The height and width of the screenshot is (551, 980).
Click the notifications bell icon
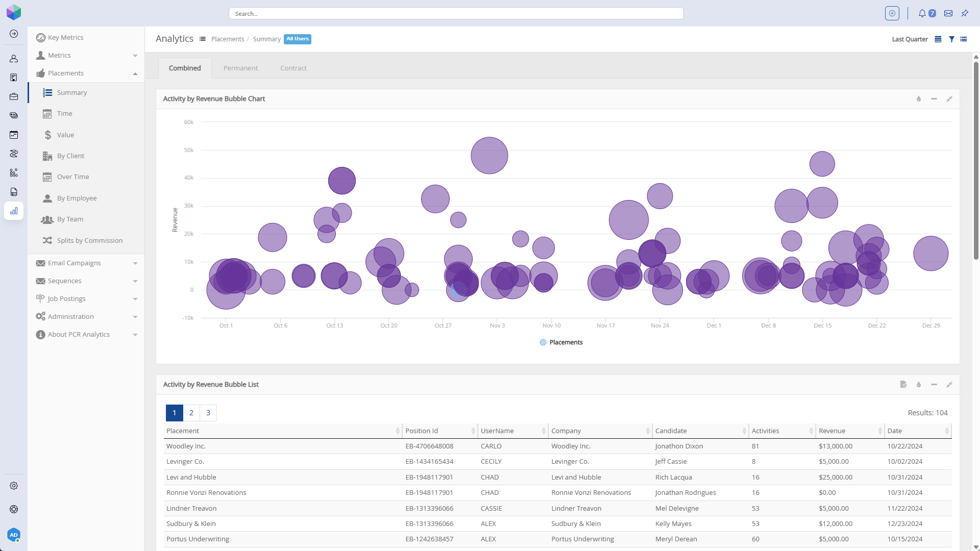point(922,14)
